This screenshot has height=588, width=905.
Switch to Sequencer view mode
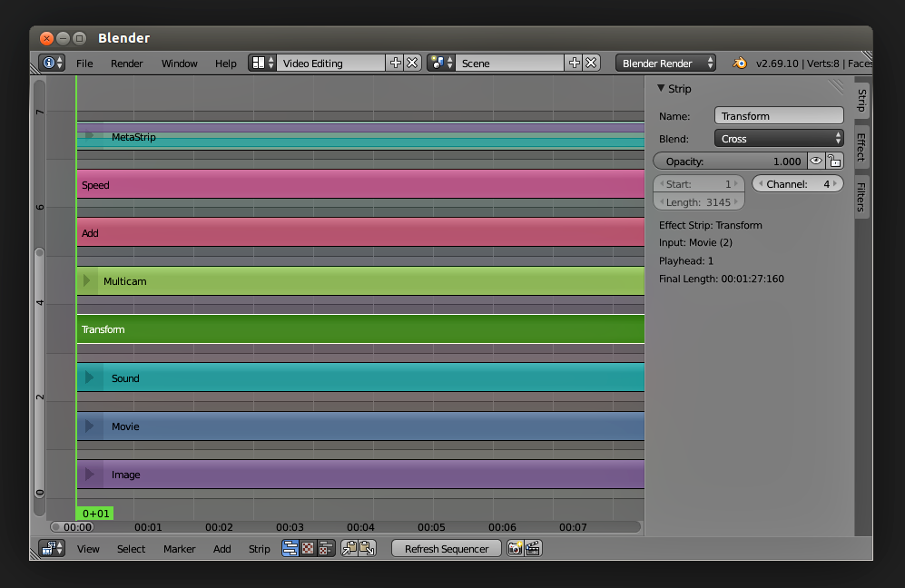coord(290,548)
